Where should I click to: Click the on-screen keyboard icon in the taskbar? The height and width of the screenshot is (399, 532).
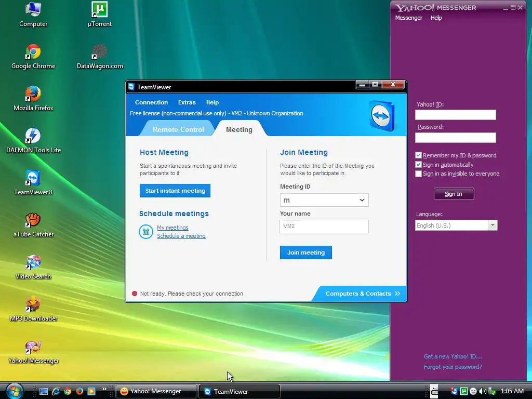pos(434,391)
